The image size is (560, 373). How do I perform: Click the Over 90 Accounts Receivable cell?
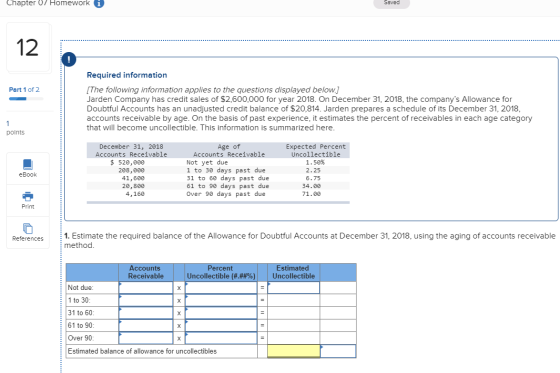(146, 338)
